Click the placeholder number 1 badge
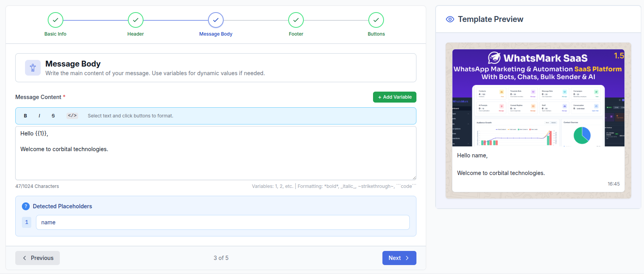 (x=27, y=222)
